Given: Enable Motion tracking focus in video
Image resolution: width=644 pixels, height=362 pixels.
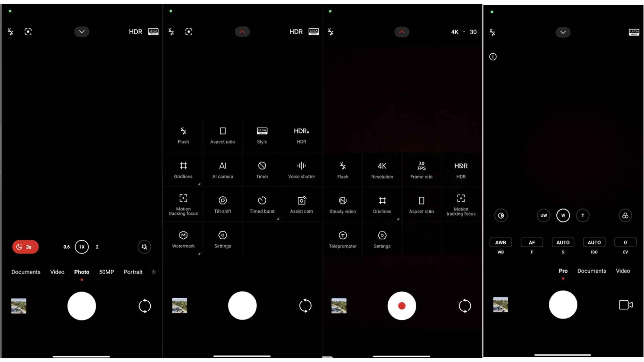Looking at the screenshot, I should (x=461, y=205).
